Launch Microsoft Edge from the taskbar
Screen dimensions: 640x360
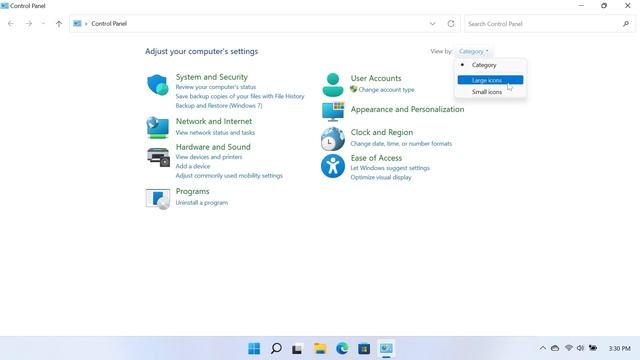342,349
